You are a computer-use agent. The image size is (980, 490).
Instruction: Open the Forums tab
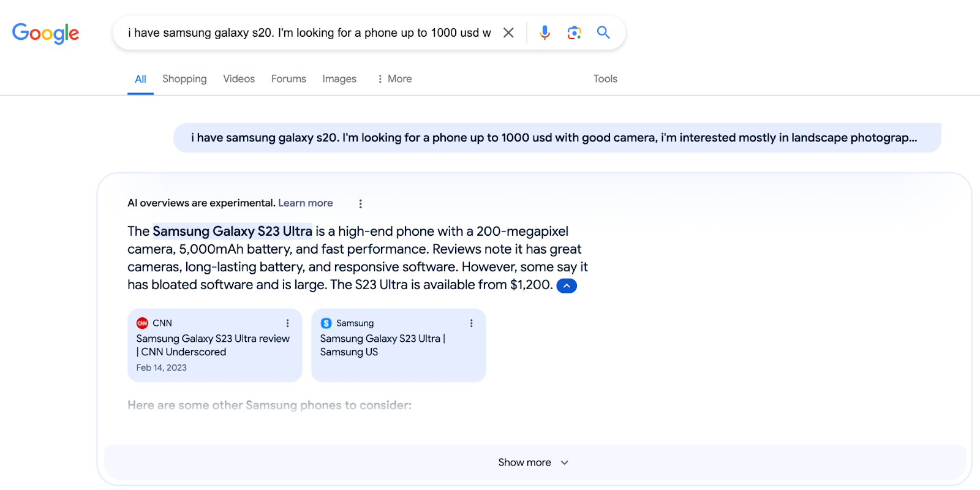[x=288, y=79]
